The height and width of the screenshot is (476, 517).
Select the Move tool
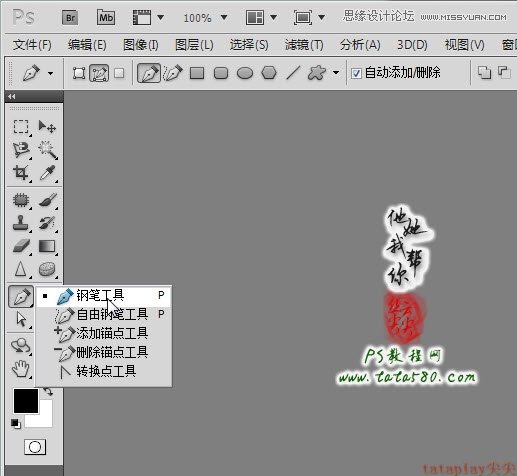coord(47,127)
